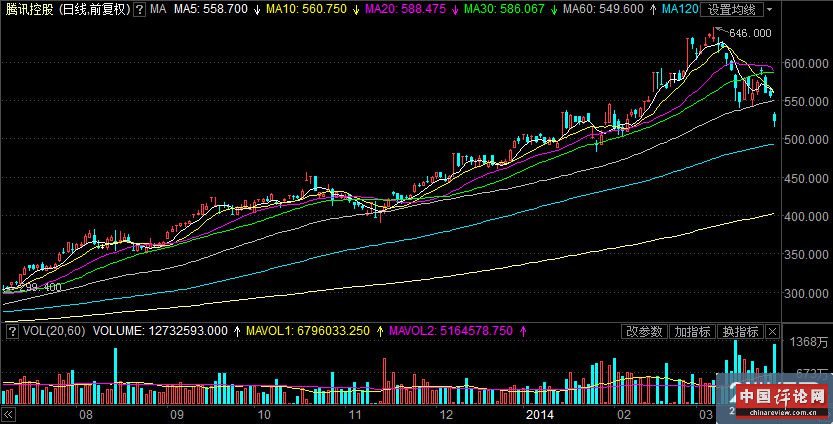Click the 400.000 price axis label
This screenshot has height=424, width=833.
(x=806, y=217)
